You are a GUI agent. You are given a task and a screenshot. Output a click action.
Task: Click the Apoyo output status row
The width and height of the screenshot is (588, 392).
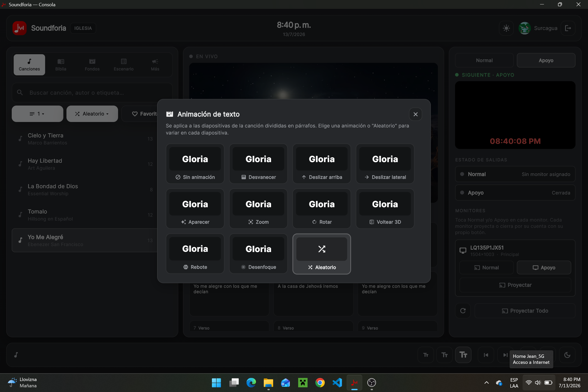(x=515, y=193)
